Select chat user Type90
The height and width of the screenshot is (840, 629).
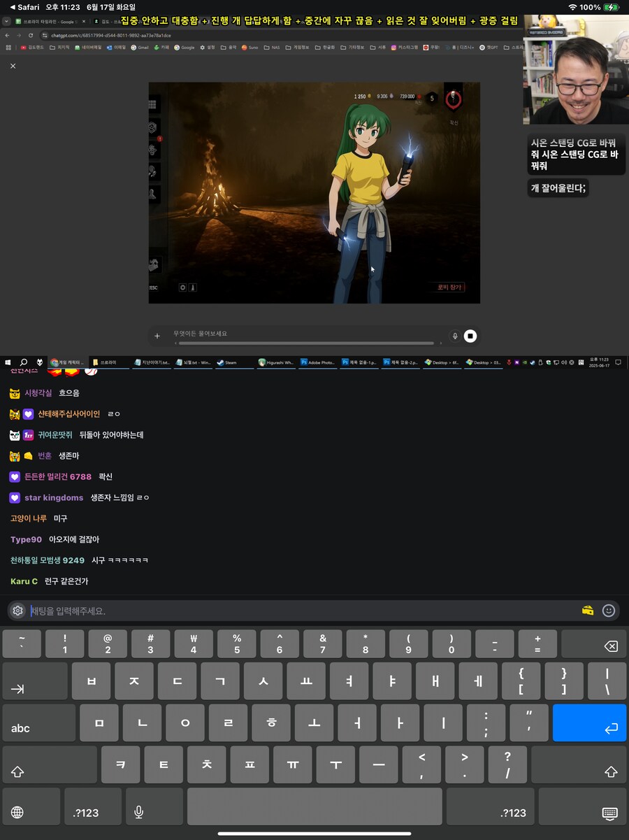26,539
